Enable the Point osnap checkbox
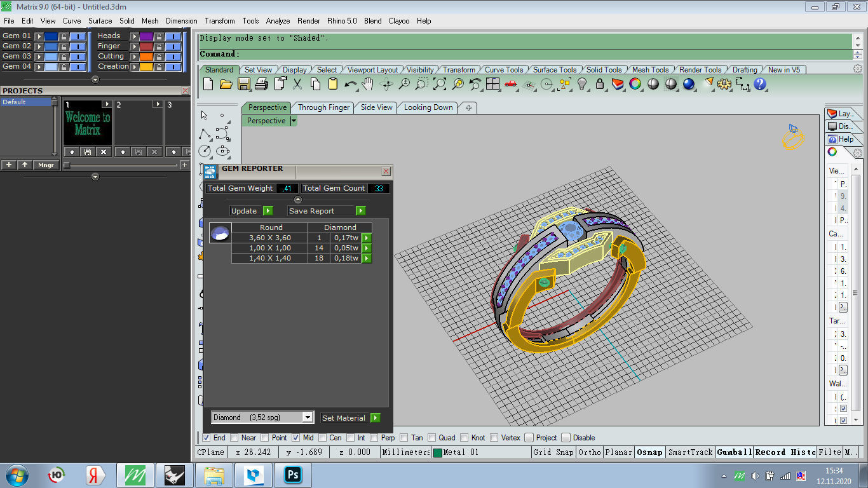This screenshot has height=488, width=868. click(x=266, y=438)
